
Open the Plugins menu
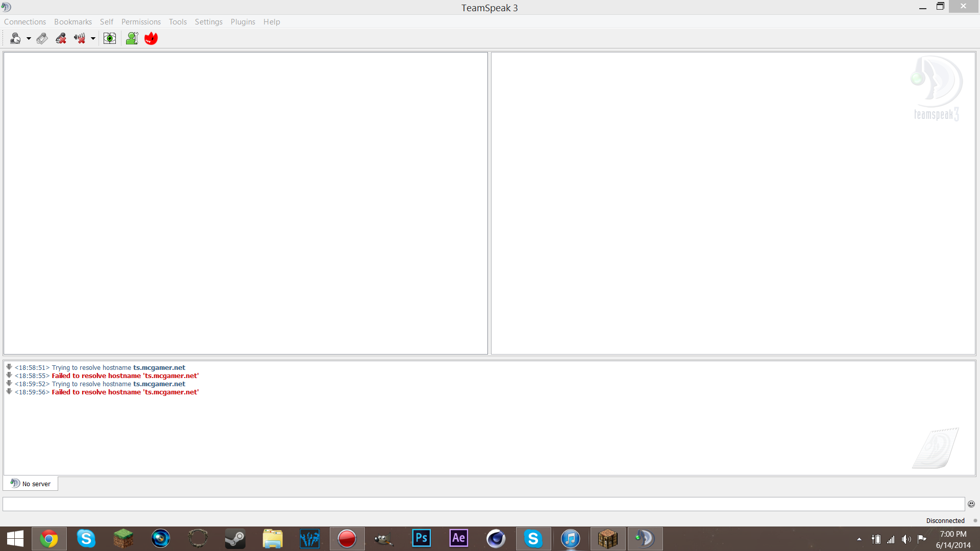tap(243, 22)
